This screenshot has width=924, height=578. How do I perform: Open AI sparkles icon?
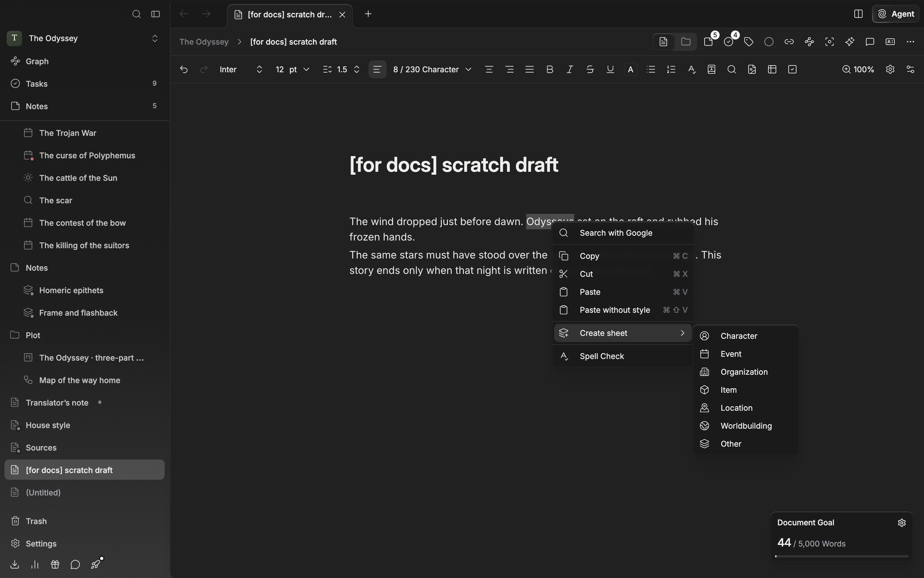(x=850, y=42)
